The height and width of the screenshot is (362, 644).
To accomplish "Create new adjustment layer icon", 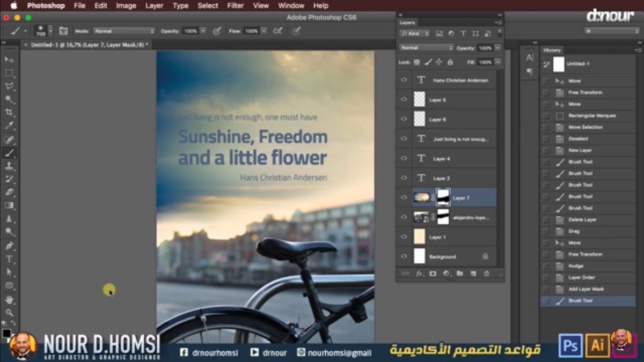I will [446, 274].
